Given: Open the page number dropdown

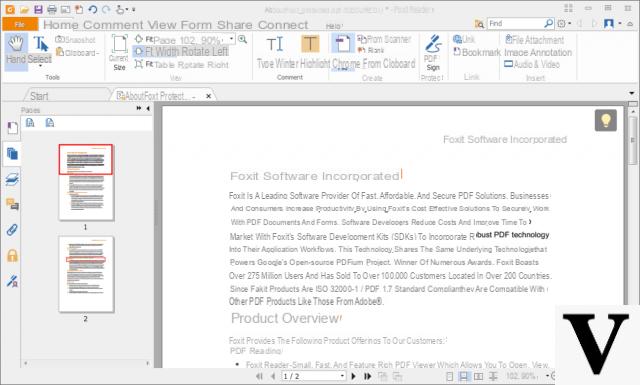Looking at the screenshot, I should [x=342, y=376].
